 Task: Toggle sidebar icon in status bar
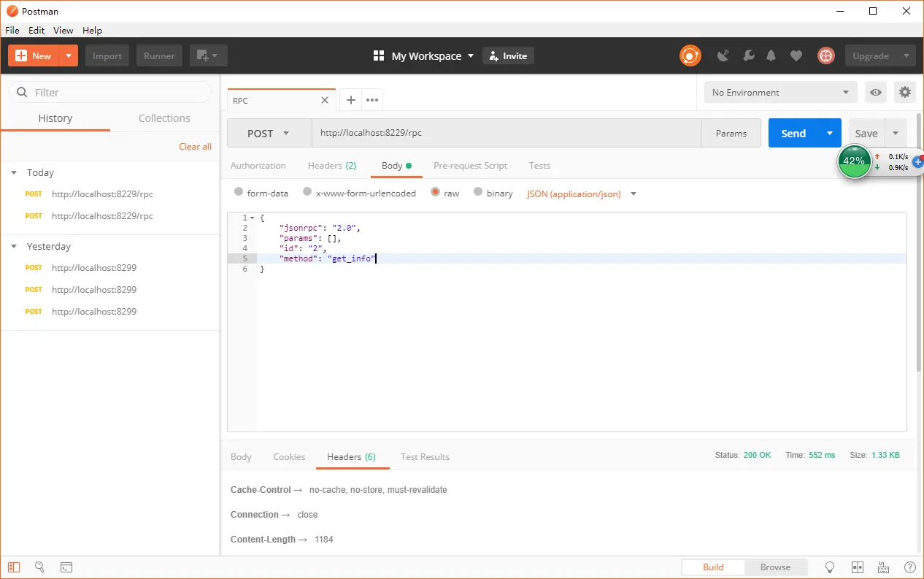click(x=14, y=567)
